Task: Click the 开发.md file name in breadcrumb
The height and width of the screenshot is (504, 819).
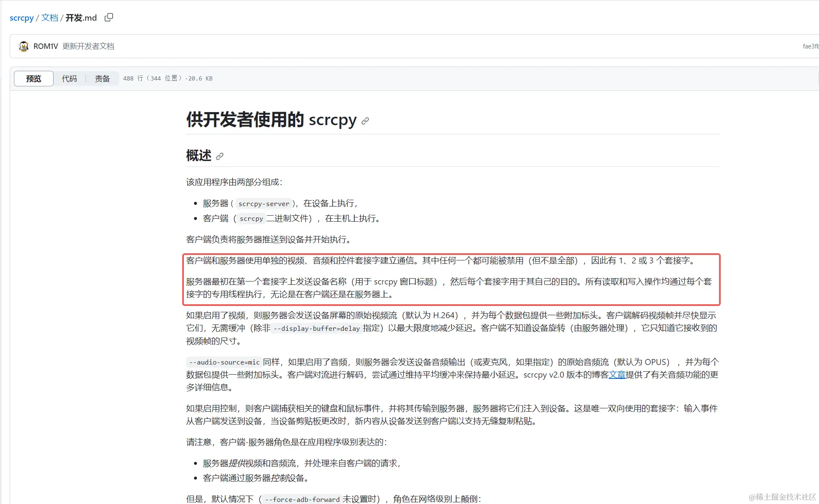Action: 81,18
